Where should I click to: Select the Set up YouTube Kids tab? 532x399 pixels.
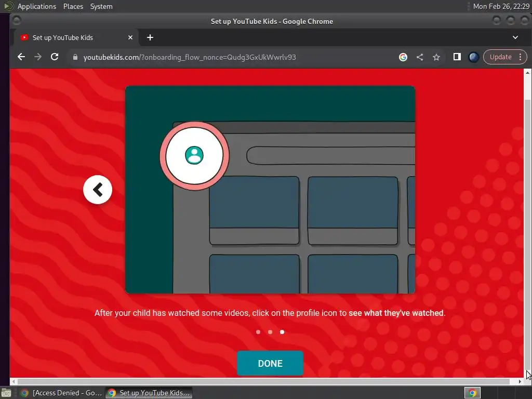(75, 37)
